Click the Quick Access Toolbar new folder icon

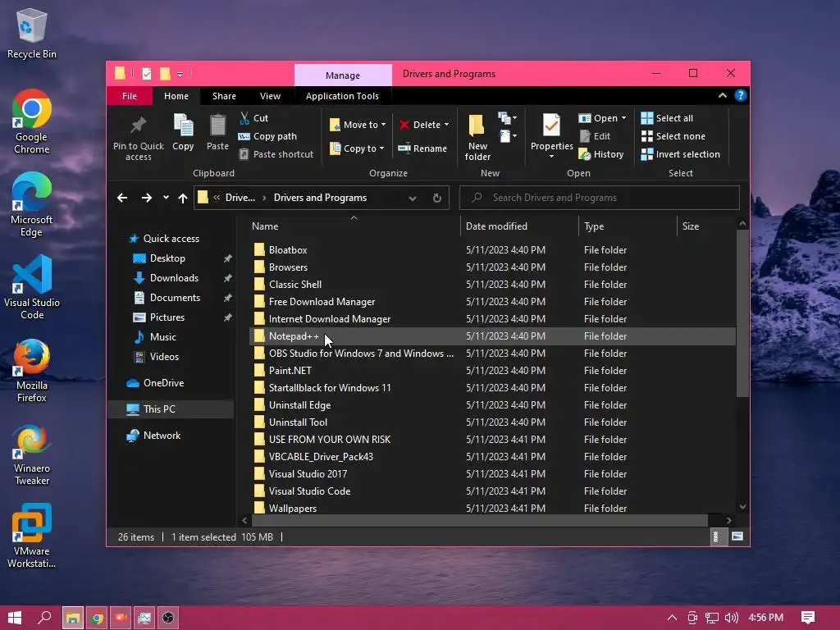click(x=165, y=74)
